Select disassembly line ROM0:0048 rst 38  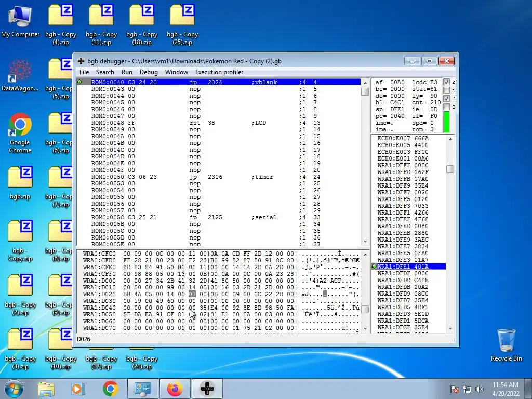point(219,123)
